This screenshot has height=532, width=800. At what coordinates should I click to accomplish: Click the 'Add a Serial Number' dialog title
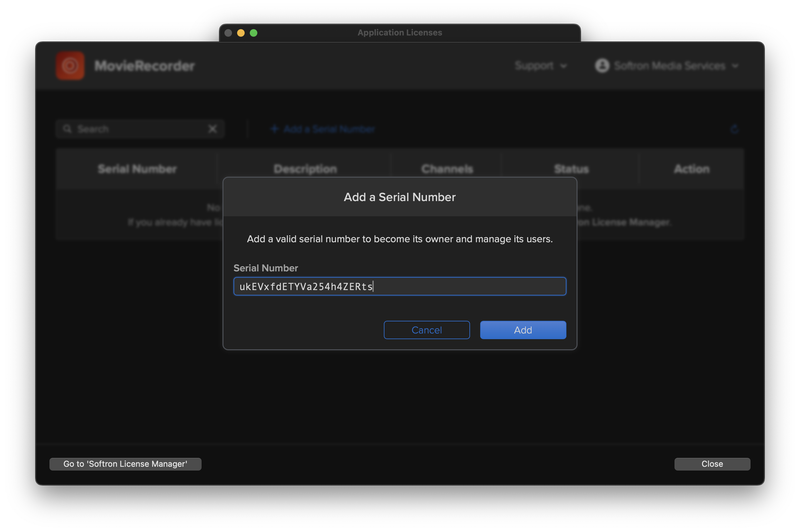coord(400,197)
